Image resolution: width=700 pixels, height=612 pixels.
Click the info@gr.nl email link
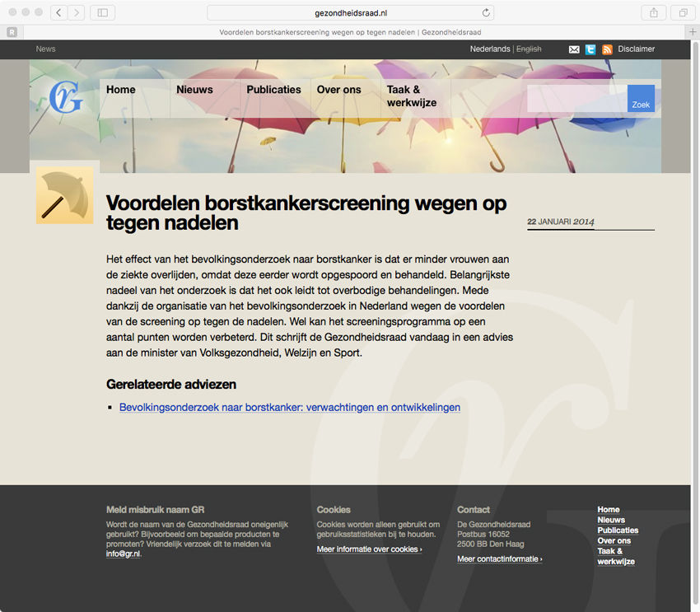pos(124,554)
